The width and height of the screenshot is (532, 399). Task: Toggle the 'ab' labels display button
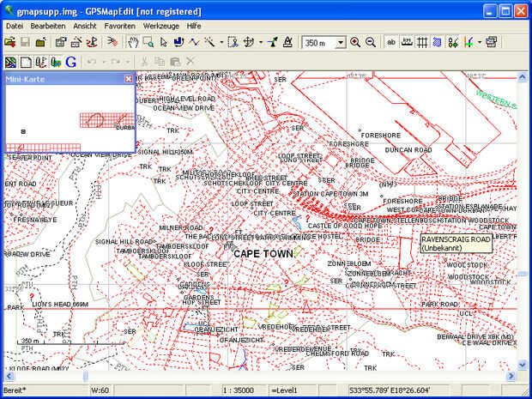click(391, 42)
